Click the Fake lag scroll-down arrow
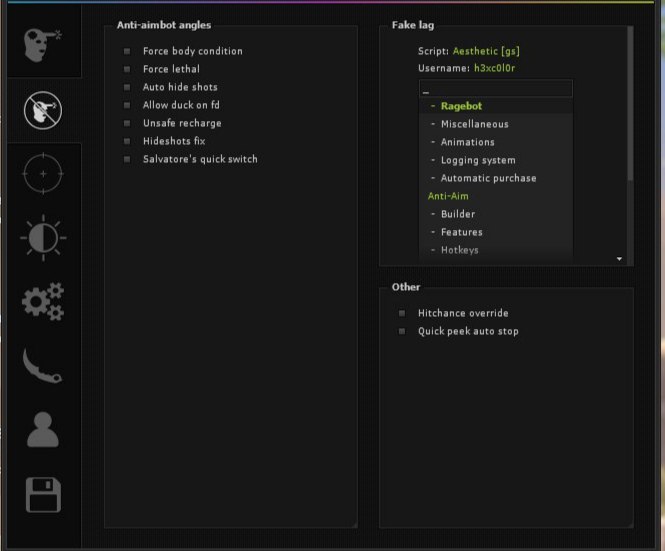The width and height of the screenshot is (665, 551). pyautogui.click(x=619, y=259)
